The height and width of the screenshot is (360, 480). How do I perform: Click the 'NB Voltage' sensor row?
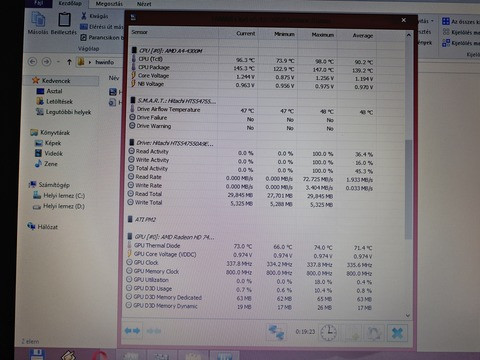pyautogui.click(x=253, y=85)
